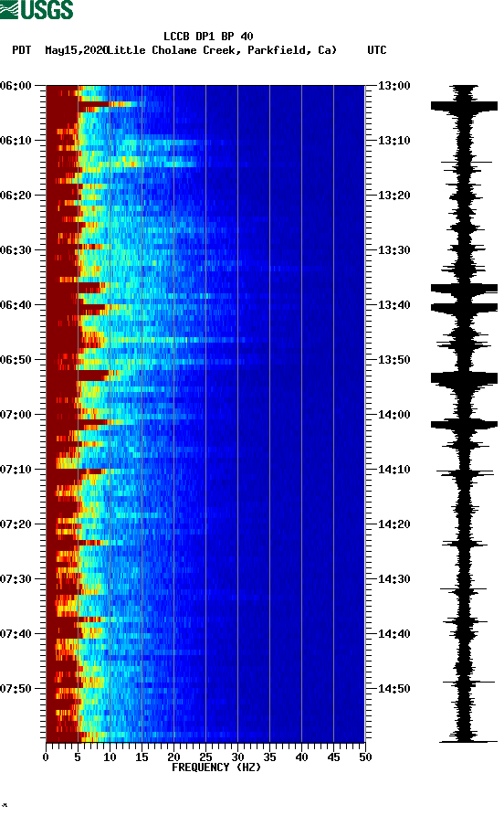
Task: Click the "14:30" UTC time label
Action: (394, 579)
